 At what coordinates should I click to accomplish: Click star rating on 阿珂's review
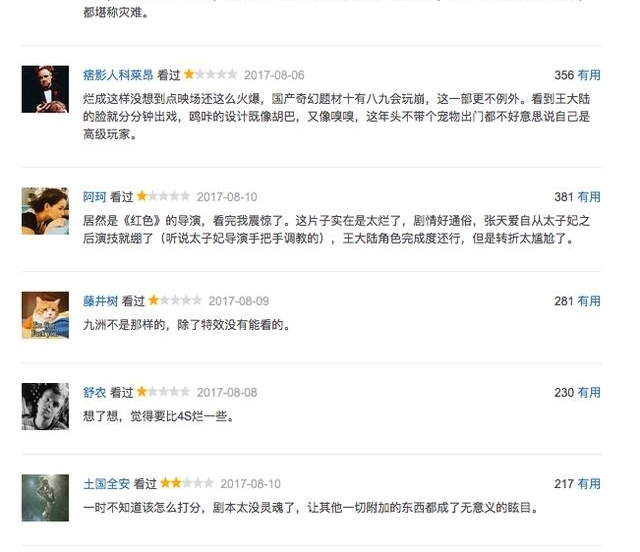point(163,197)
